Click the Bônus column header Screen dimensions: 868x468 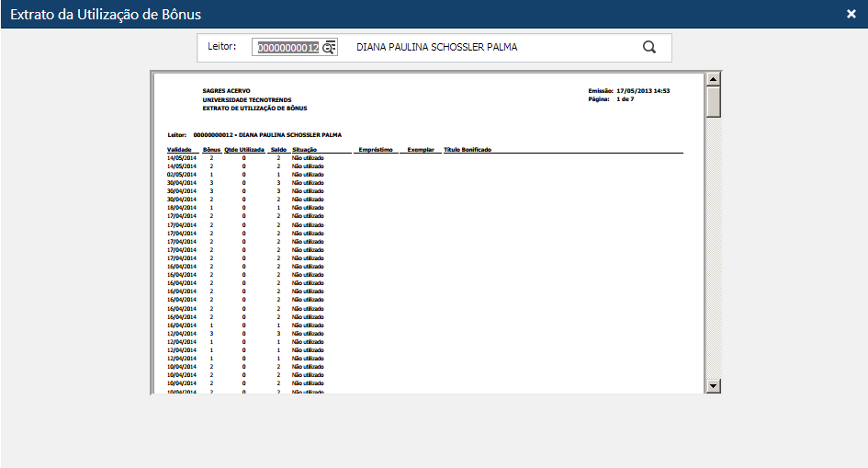(x=211, y=149)
